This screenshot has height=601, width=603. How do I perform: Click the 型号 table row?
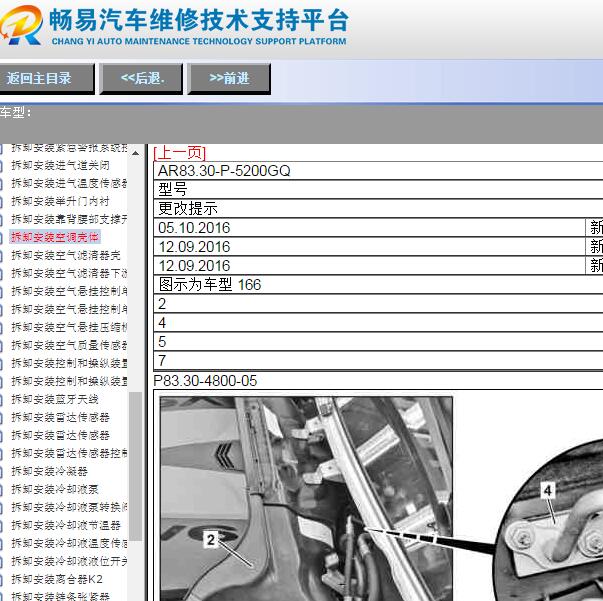pyautogui.click(x=378, y=190)
